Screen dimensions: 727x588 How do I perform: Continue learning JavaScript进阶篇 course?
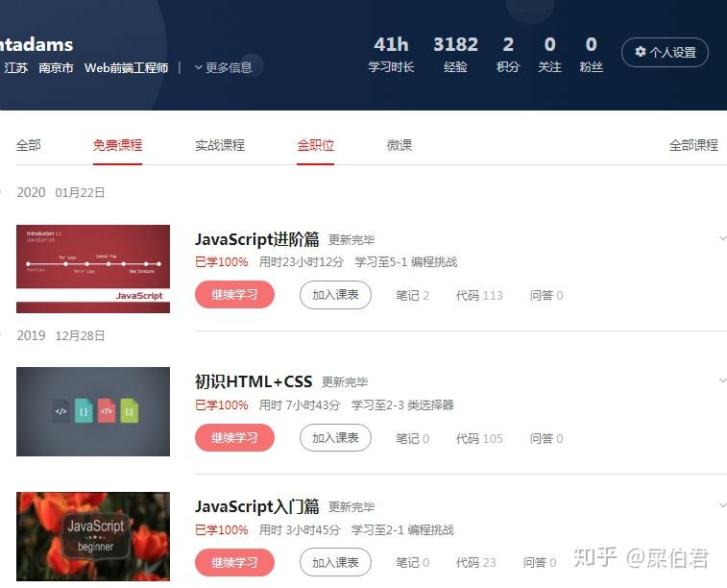[x=234, y=294]
